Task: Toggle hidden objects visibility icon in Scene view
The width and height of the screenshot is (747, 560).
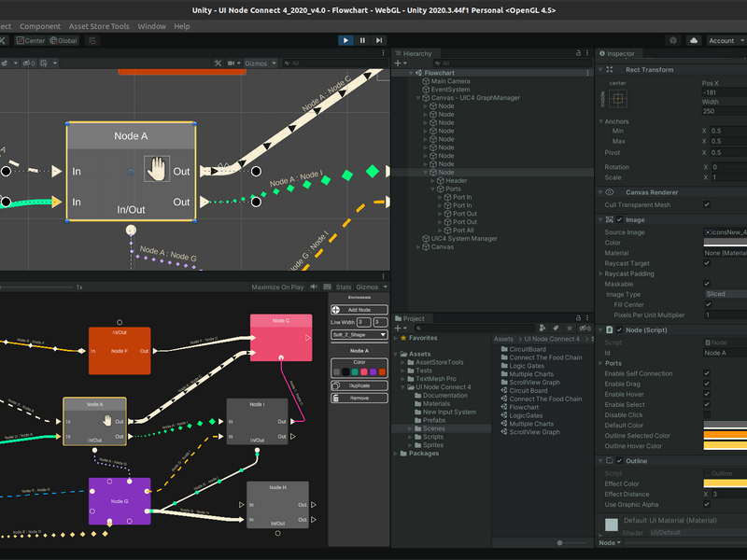Action: pyautogui.click(x=28, y=63)
